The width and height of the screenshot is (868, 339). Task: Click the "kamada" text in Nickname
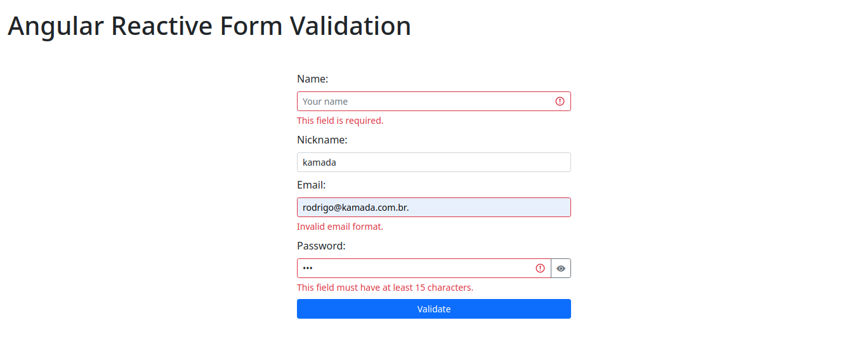(319, 163)
